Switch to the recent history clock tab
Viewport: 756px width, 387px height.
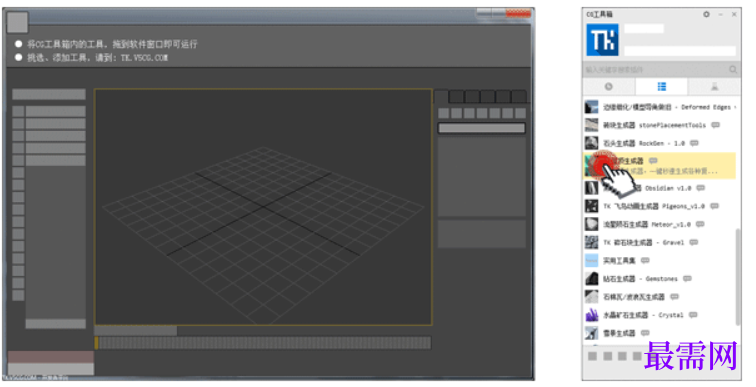pyautogui.click(x=608, y=87)
